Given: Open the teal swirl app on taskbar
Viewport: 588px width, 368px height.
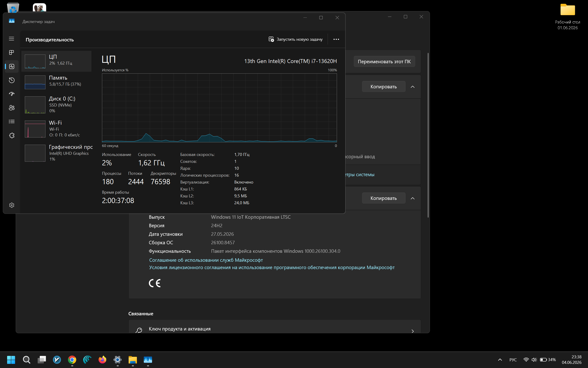Looking at the screenshot, I should [x=87, y=359].
